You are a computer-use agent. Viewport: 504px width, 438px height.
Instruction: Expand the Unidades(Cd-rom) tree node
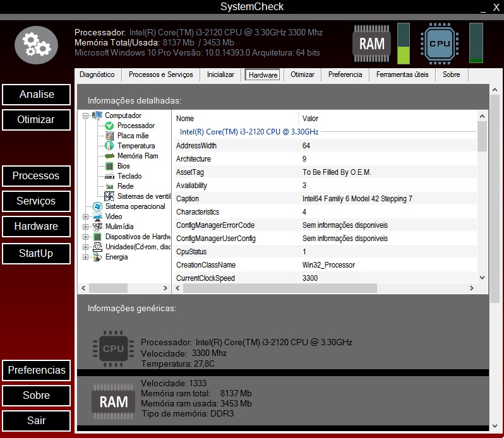click(85, 247)
